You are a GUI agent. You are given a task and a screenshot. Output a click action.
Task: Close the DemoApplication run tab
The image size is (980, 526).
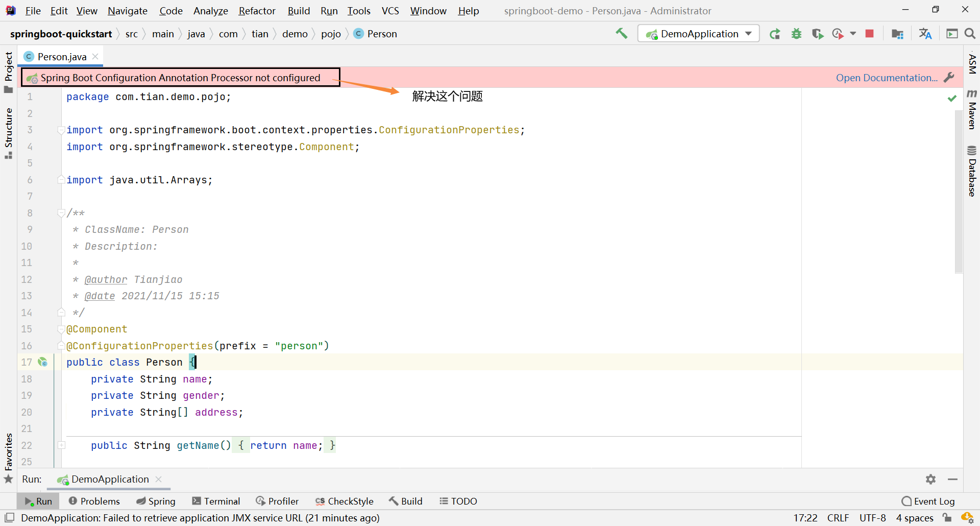[159, 479]
